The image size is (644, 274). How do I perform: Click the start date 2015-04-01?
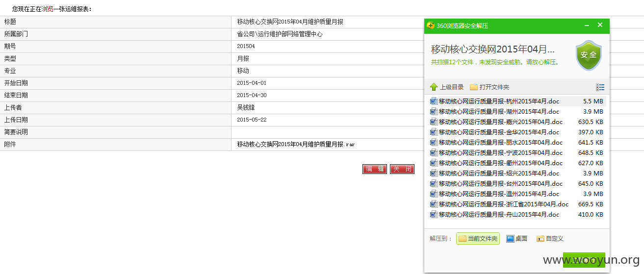tap(252, 83)
